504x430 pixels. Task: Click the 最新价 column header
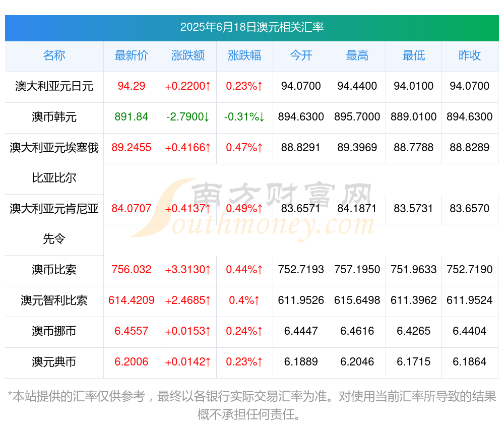pos(132,55)
